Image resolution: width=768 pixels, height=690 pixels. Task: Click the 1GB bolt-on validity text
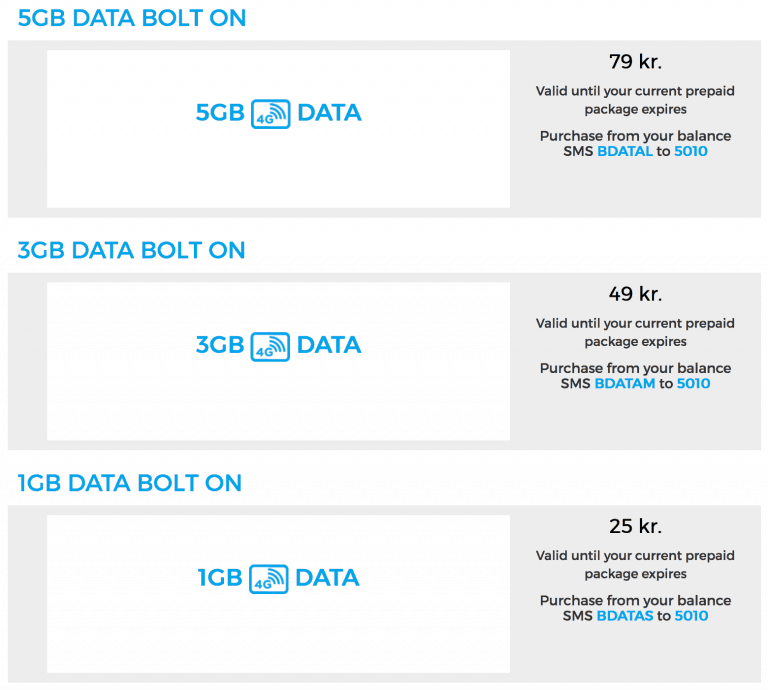[635, 565]
